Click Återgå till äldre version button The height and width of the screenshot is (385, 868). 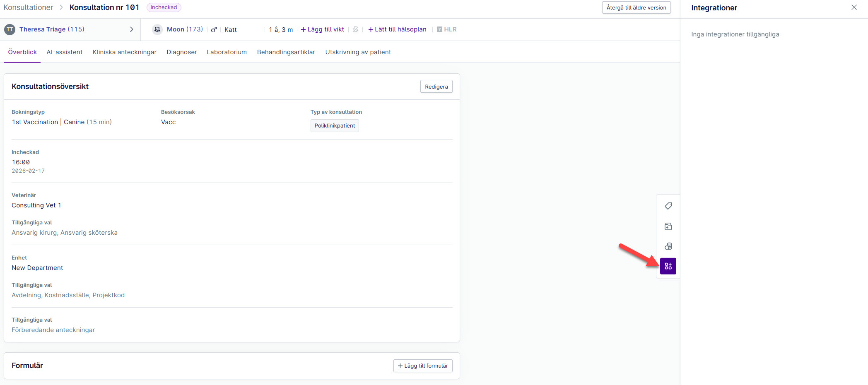coord(636,7)
